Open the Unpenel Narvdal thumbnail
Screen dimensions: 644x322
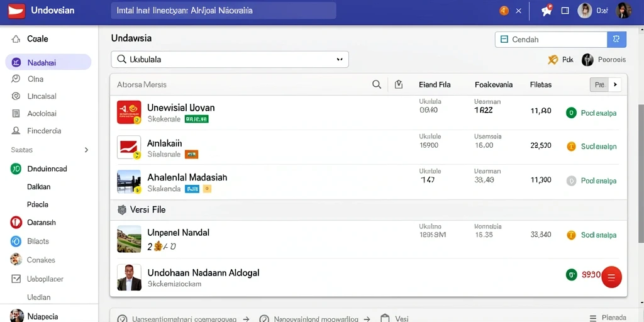pyautogui.click(x=129, y=238)
